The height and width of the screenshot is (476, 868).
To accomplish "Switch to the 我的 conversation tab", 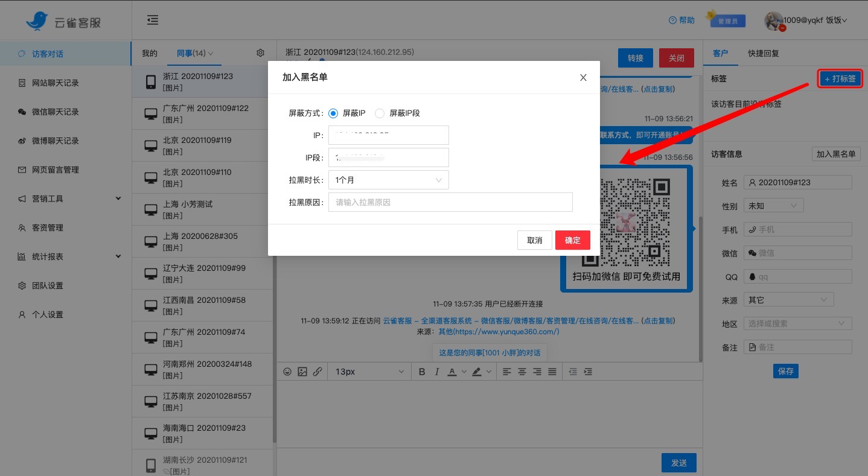I will tap(149, 53).
